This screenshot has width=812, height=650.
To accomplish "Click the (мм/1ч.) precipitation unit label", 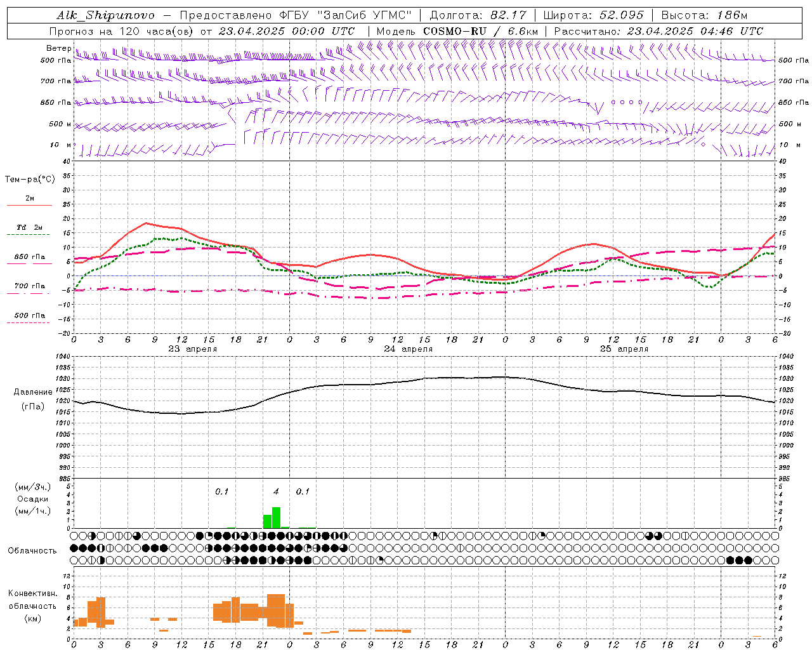I will pos(33,511).
